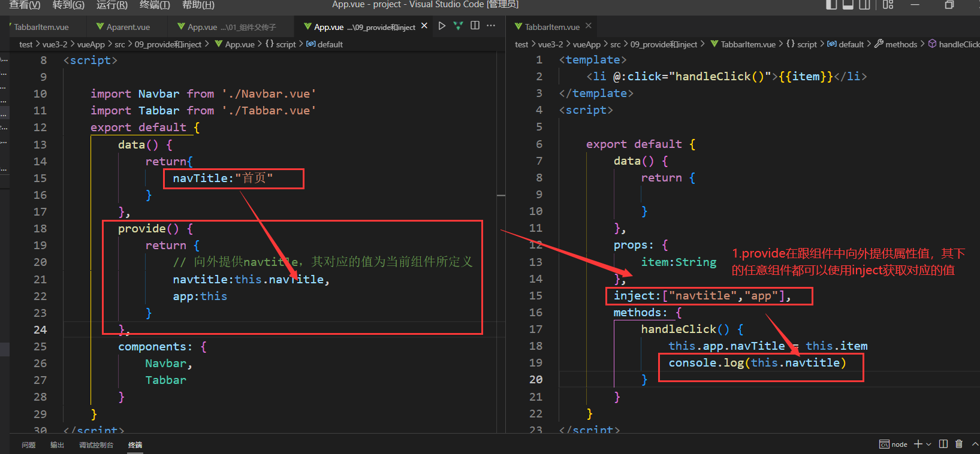Click 'methods: {' line in right editor

coord(647,312)
